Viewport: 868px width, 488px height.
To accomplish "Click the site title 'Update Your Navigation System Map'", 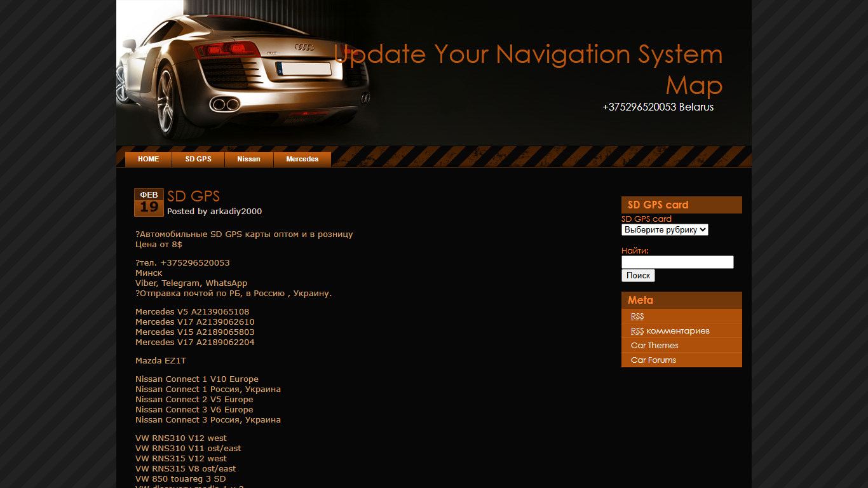I will click(528, 69).
